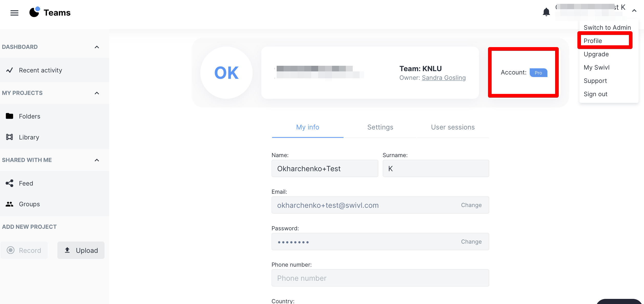Collapse the Dashboard section
Image resolution: width=644 pixels, height=304 pixels.
97,47
